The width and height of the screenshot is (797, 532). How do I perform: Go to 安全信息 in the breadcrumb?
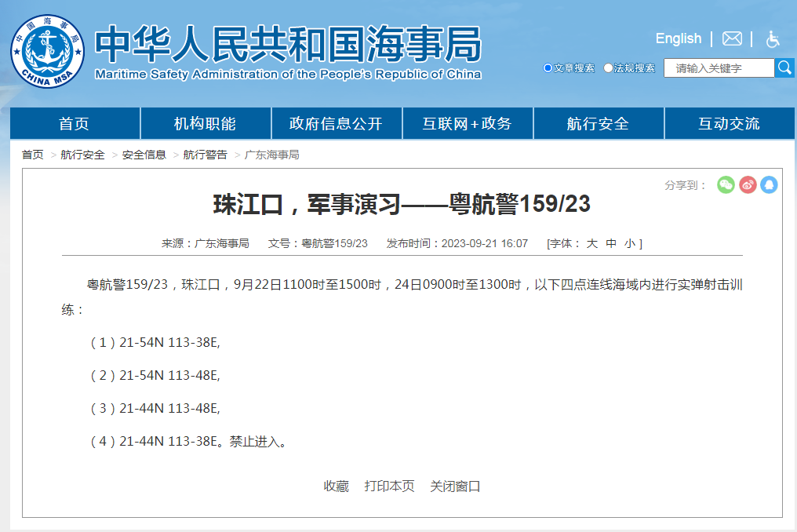point(144,155)
